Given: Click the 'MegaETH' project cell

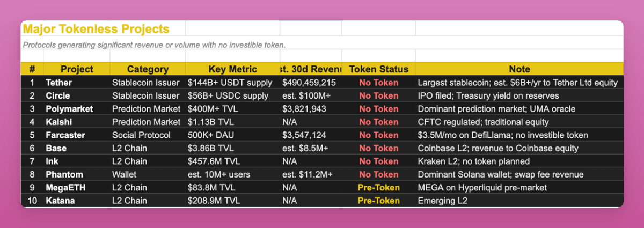Looking at the screenshot, I should pyautogui.click(x=77, y=188).
